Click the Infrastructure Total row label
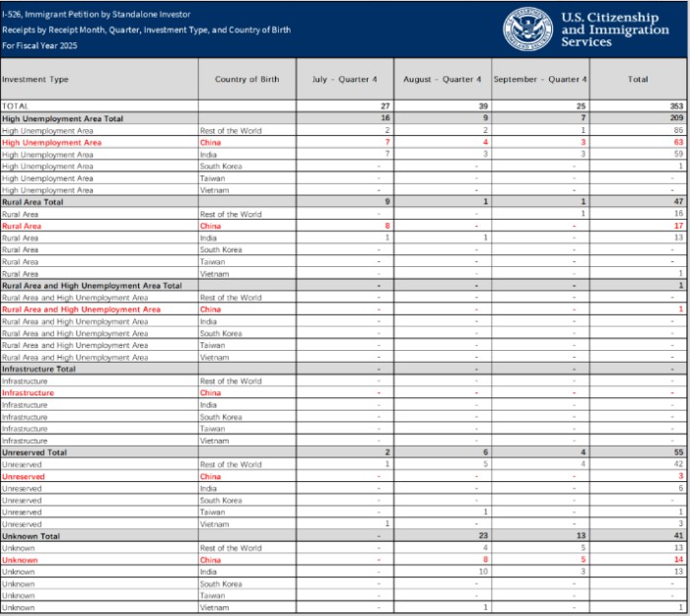This screenshot has height=616, width=690. click(x=38, y=369)
